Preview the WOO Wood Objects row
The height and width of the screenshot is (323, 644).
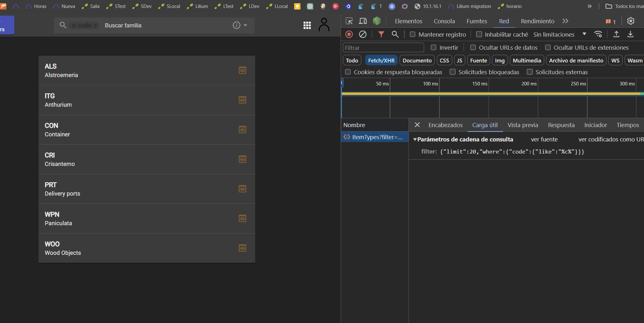coord(242,248)
